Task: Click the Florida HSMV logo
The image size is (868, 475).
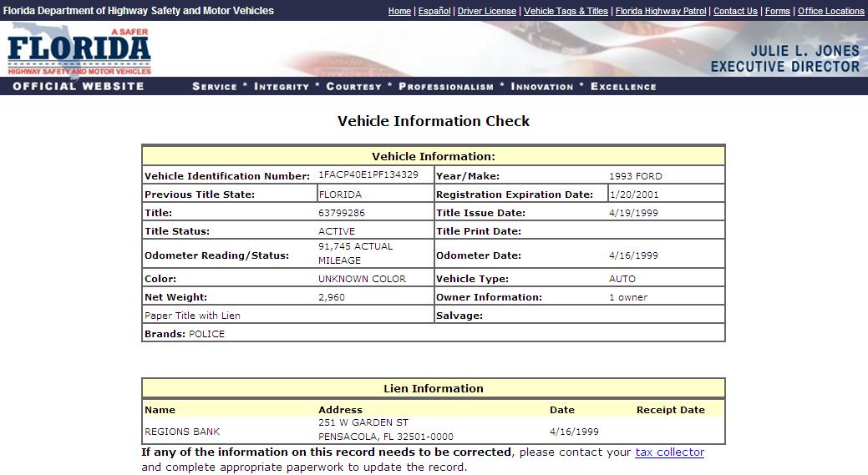Action: (x=80, y=50)
